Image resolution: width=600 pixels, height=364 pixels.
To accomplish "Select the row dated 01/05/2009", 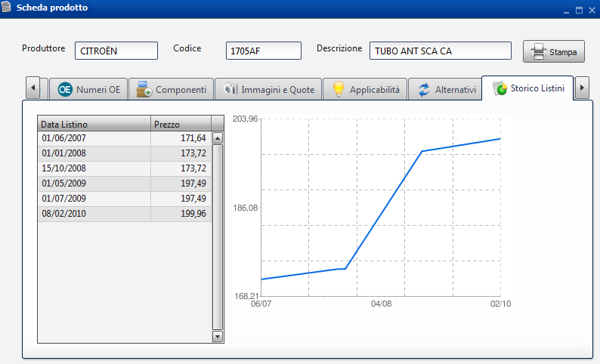I will (125, 184).
